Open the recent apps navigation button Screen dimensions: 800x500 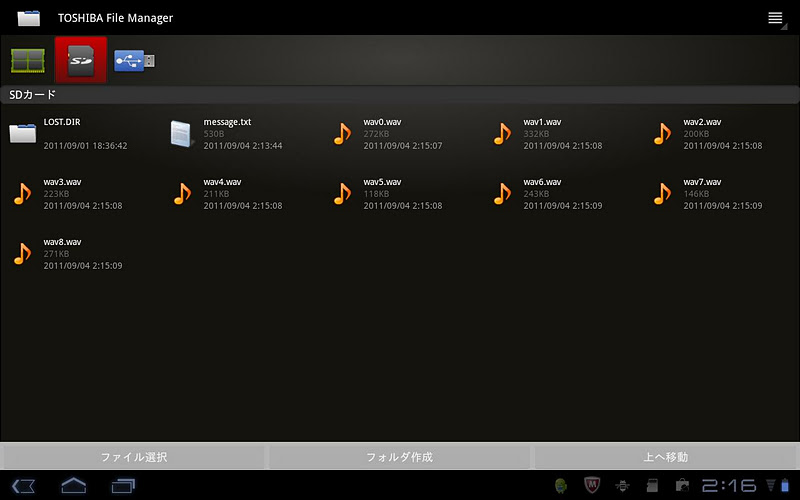pos(123,486)
